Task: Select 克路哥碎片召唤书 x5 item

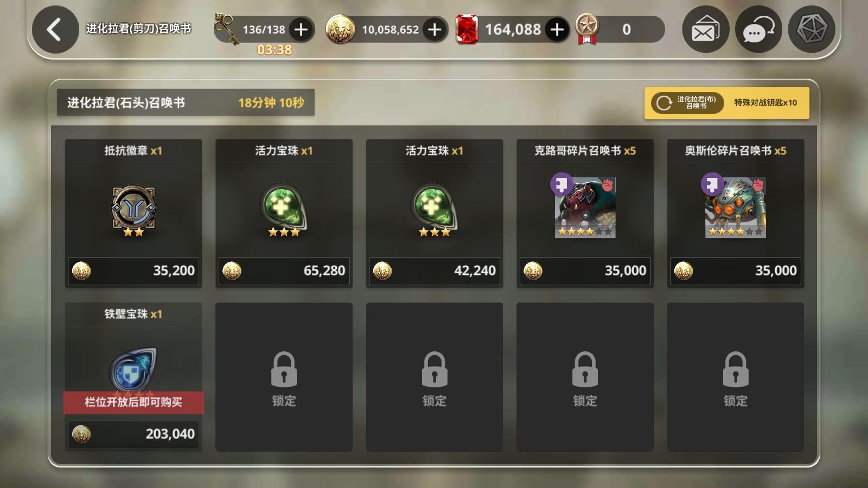Action: coord(585,213)
